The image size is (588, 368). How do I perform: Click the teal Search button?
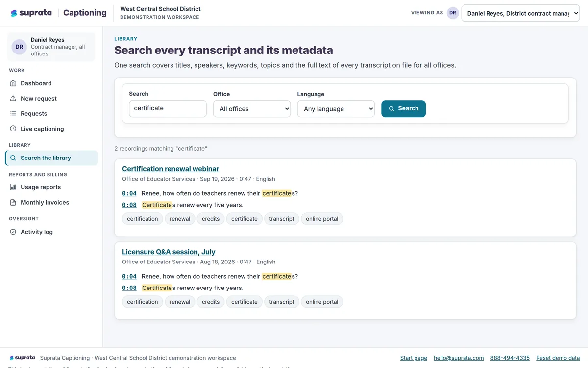(403, 109)
